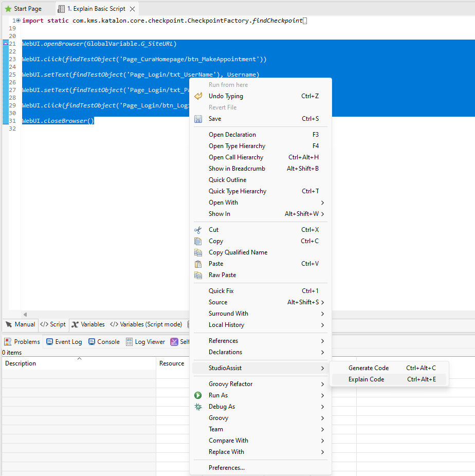Image resolution: width=475 pixels, height=476 pixels.
Task: Select StudioAssist in the context menu
Action: tap(260, 368)
